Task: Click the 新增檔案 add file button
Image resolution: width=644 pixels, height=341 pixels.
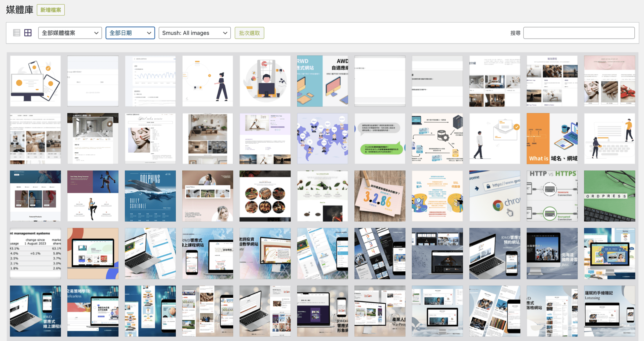Action: [x=51, y=10]
